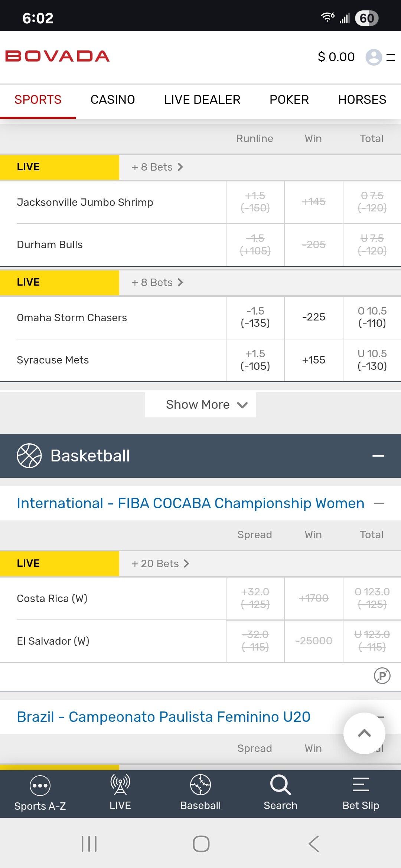Image resolution: width=401 pixels, height=868 pixels.
Task: Tap the scroll-to-top arrow button
Action: (364, 733)
